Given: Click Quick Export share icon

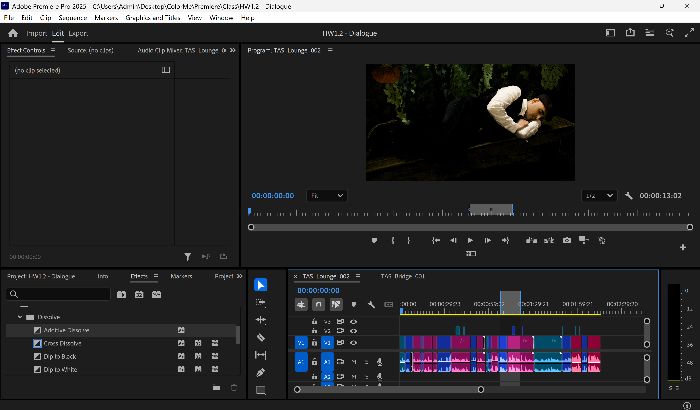Looking at the screenshot, I should click(x=630, y=33).
